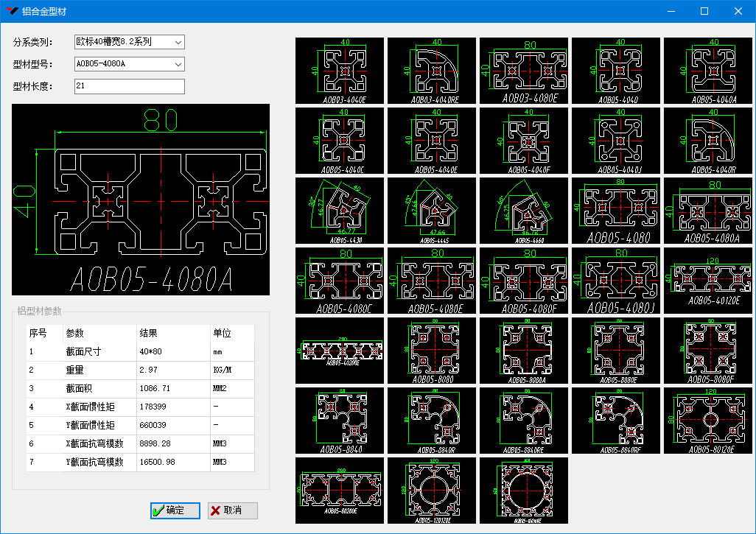Select the AOB05-4460 angled profile
This screenshot has height=534, width=756.
[x=524, y=211]
